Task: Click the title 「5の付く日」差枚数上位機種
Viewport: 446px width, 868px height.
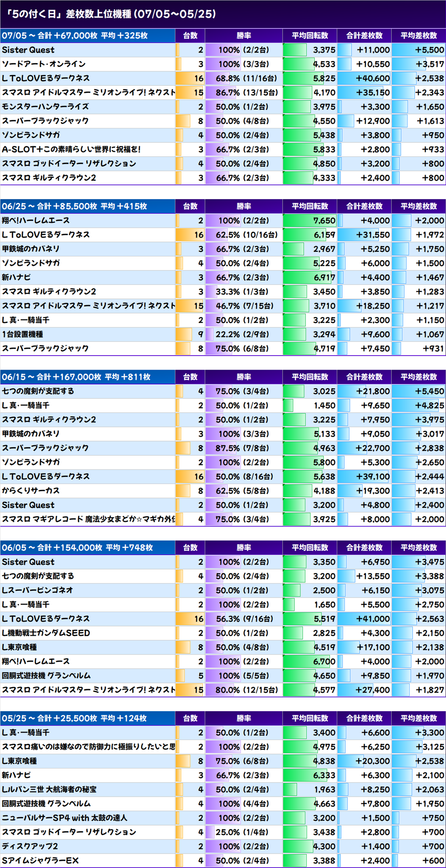Action: coord(109,14)
